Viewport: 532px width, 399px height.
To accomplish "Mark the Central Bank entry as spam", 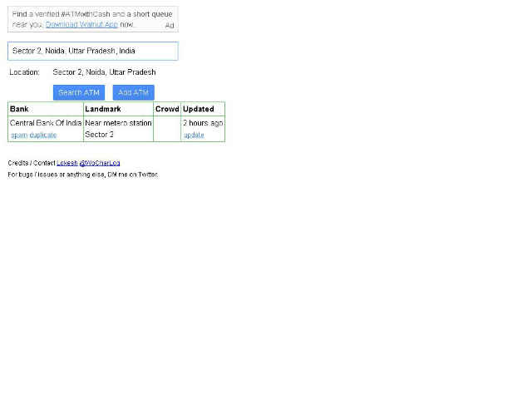I will pyautogui.click(x=19, y=135).
